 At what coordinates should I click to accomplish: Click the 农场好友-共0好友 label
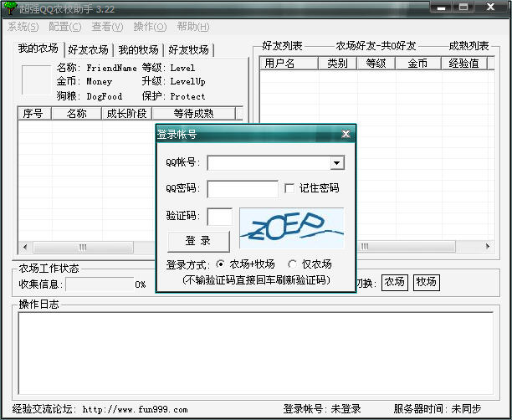coord(376,46)
